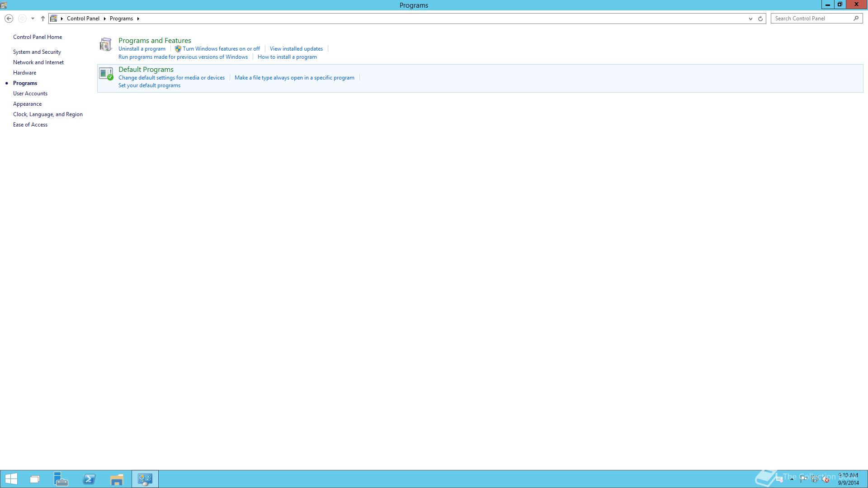This screenshot has height=488, width=868.
Task: Select System and Security in sidebar
Action: [x=37, y=52]
